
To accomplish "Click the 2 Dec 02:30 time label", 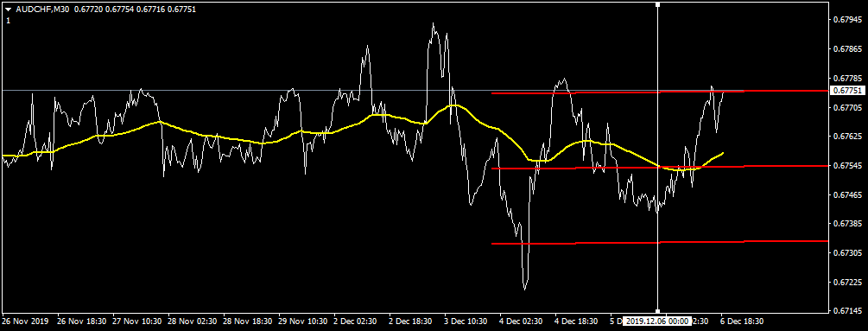I will click(354, 321).
